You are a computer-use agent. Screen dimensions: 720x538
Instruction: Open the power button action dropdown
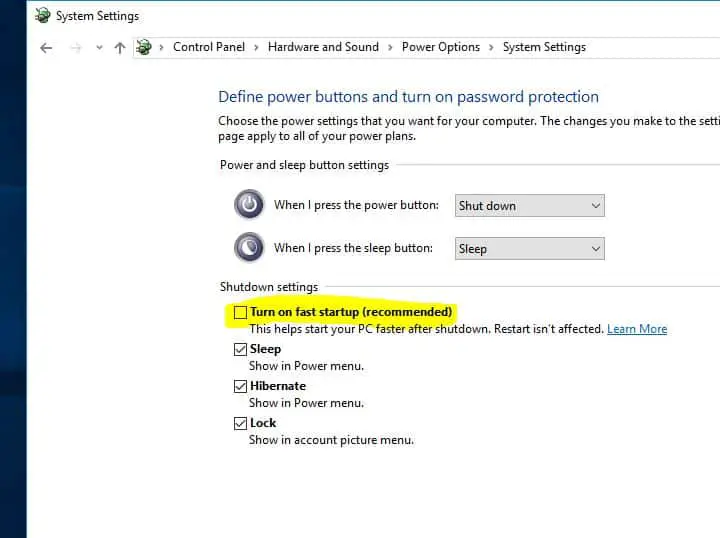pyautogui.click(x=529, y=206)
